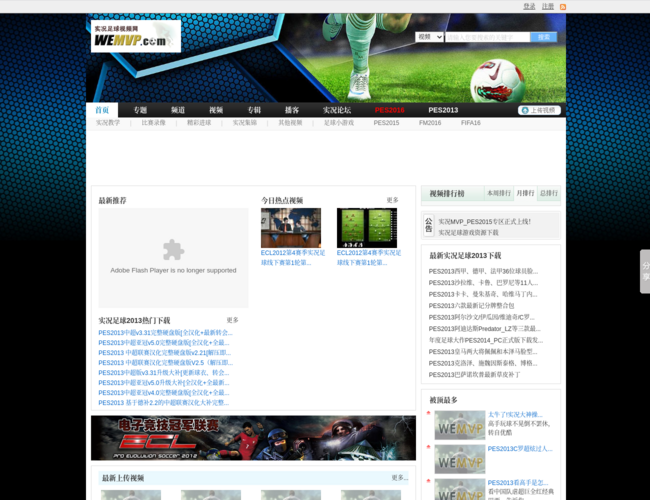Select the 首页 home tab
Image resolution: width=650 pixels, height=500 pixels.
[x=102, y=110]
